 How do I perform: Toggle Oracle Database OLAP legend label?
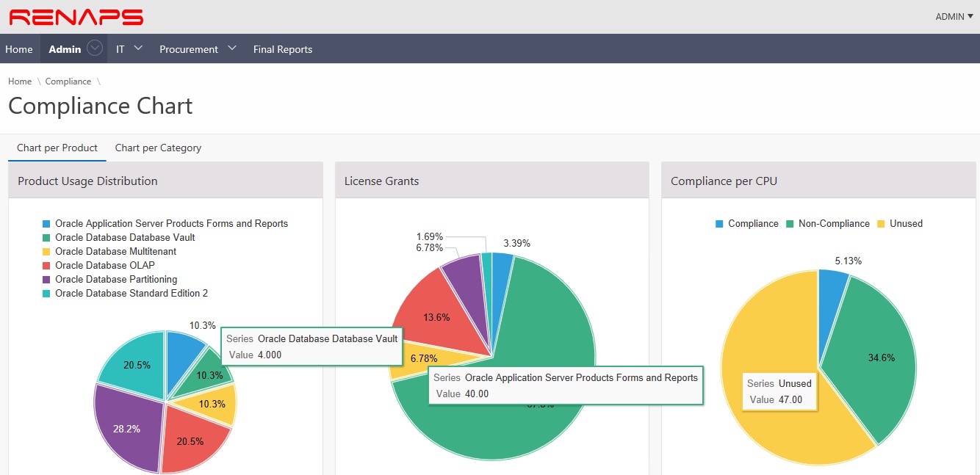(x=105, y=265)
